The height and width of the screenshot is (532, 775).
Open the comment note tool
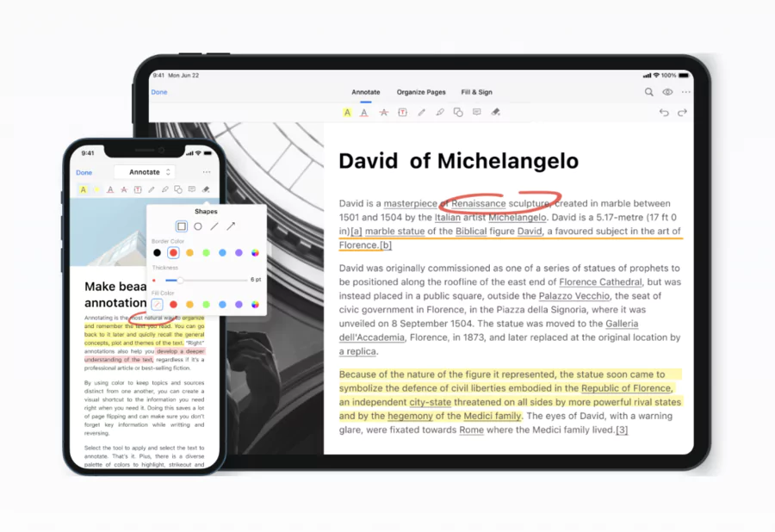point(477,112)
